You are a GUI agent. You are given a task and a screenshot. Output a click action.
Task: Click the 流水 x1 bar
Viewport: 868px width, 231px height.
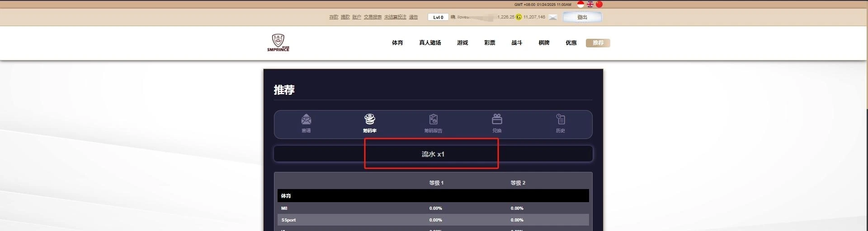(x=433, y=154)
